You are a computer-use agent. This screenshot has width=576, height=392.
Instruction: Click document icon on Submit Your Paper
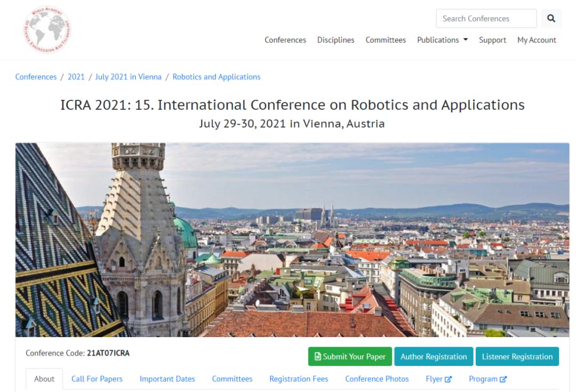click(x=318, y=356)
